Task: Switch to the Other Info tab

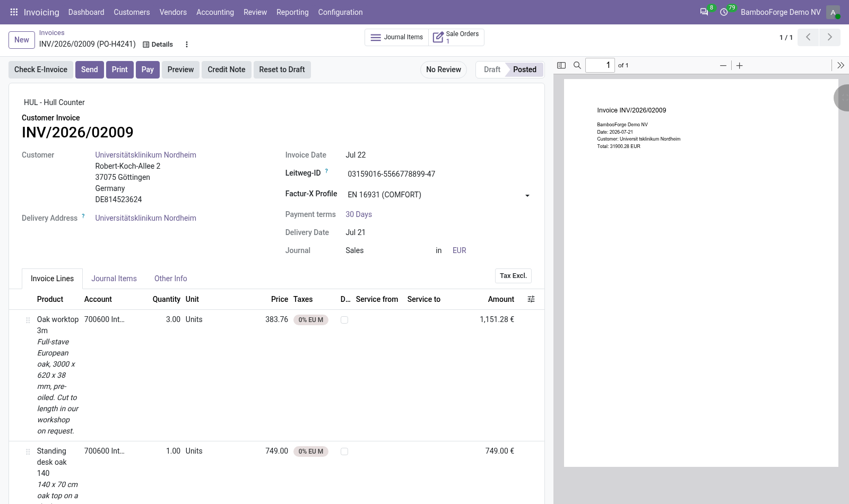Action: (x=171, y=279)
